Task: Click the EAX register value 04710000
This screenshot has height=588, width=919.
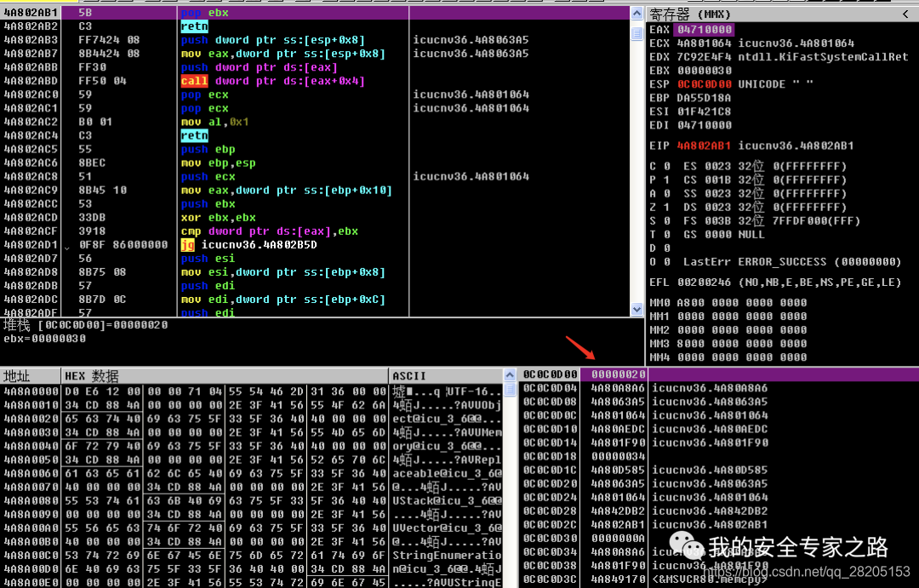Action: [x=705, y=29]
